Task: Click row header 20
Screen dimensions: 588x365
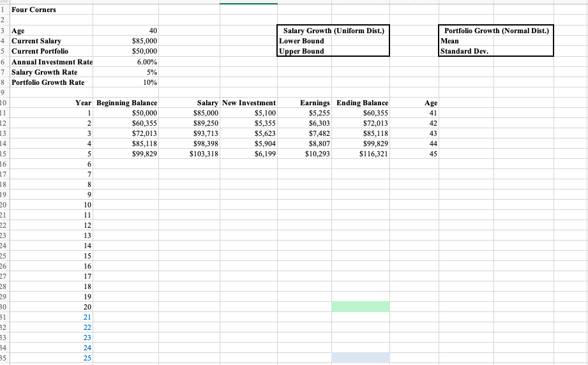Action: pos(4,205)
